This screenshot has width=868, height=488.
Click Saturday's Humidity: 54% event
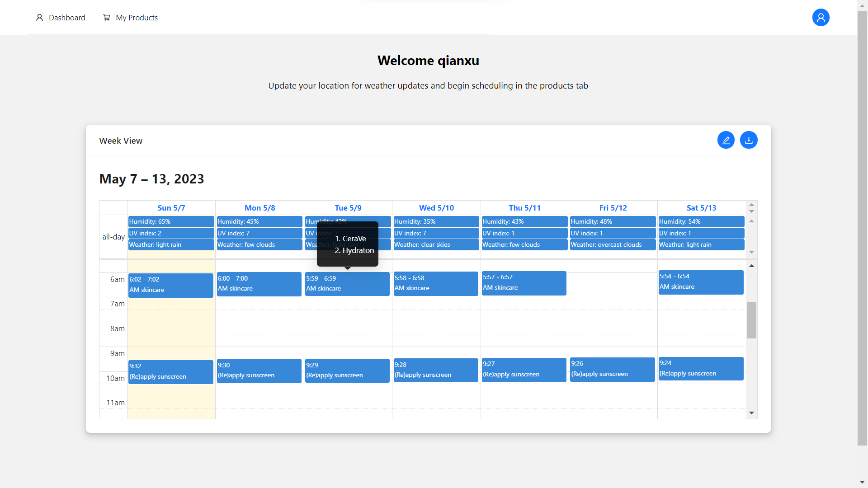701,221
